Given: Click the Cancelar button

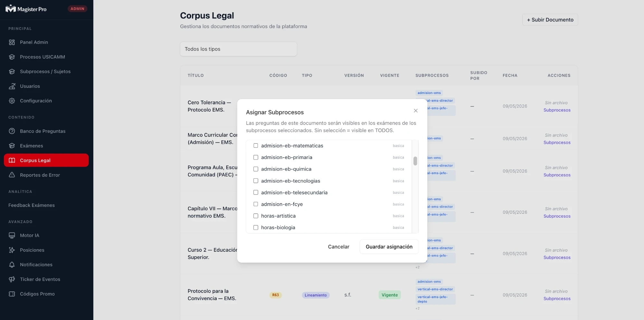Looking at the screenshot, I should point(338,247).
